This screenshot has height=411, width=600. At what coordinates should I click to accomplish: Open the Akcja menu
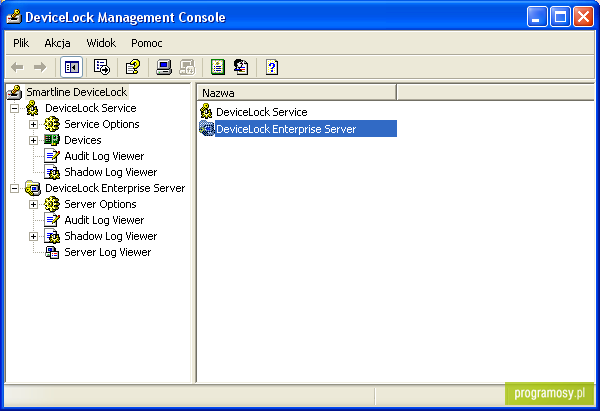[x=57, y=43]
